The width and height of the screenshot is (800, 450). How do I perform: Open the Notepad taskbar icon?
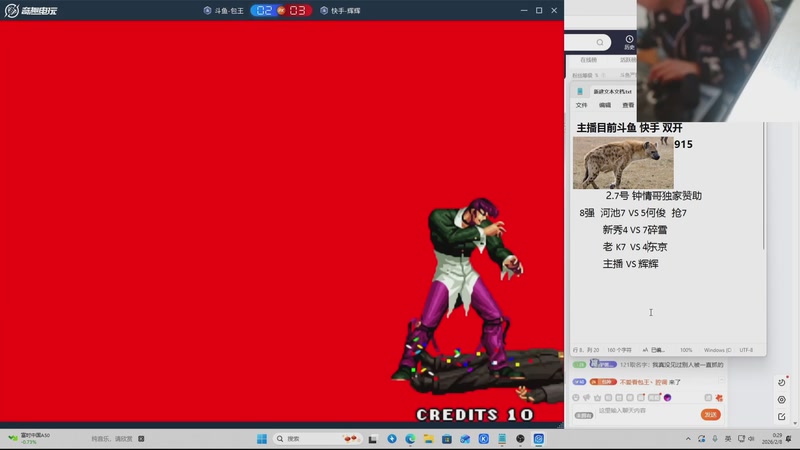point(502,439)
